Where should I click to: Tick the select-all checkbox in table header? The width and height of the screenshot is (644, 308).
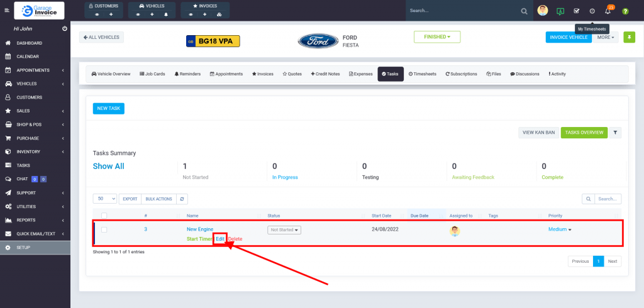click(104, 216)
